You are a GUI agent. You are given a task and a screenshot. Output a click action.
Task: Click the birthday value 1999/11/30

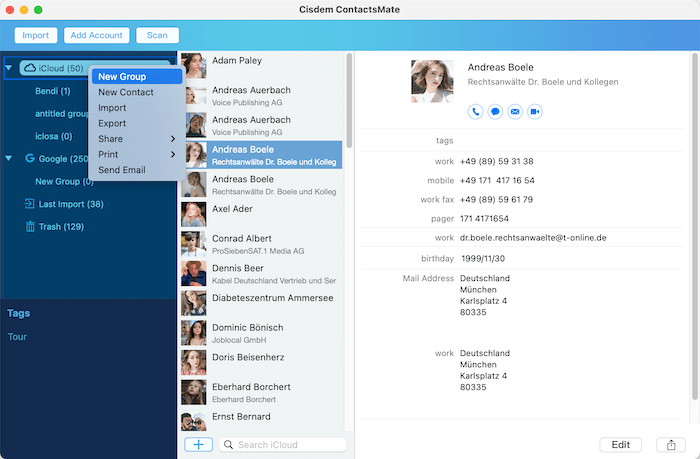coord(483,259)
